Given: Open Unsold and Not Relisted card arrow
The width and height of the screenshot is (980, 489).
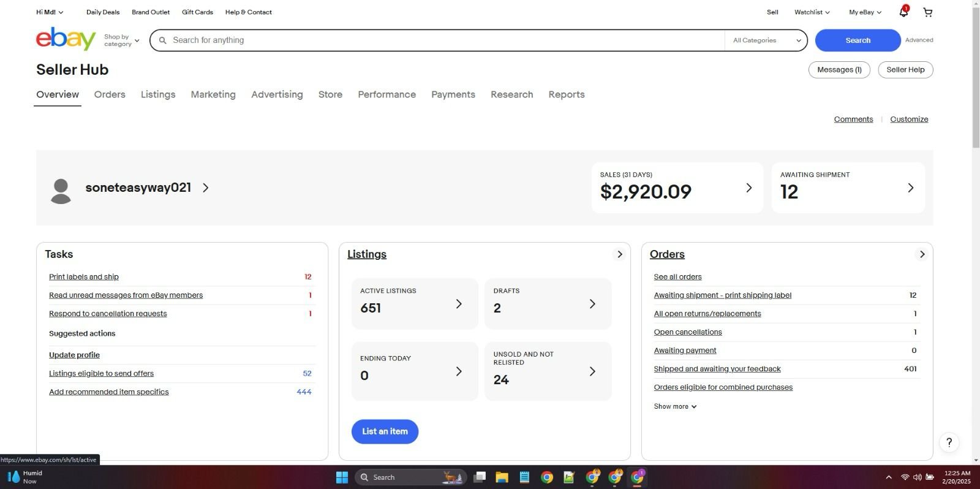Looking at the screenshot, I should click(592, 371).
